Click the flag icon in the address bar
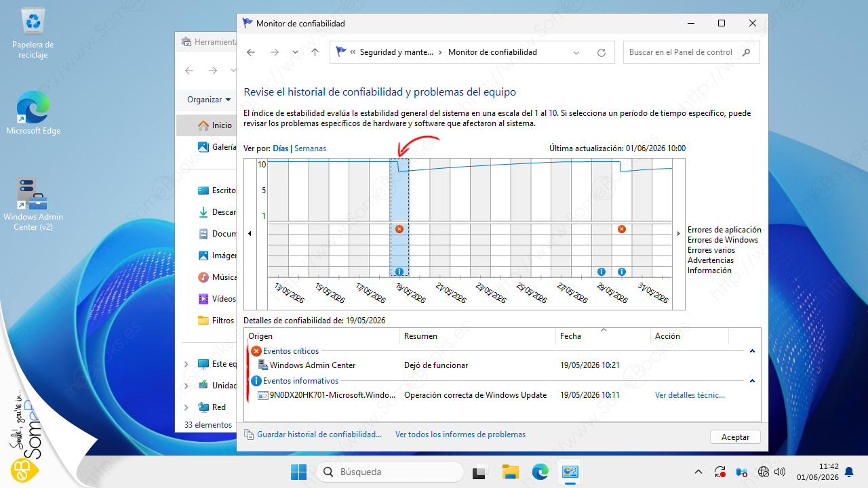The width and height of the screenshot is (868, 488). [x=341, y=52]
